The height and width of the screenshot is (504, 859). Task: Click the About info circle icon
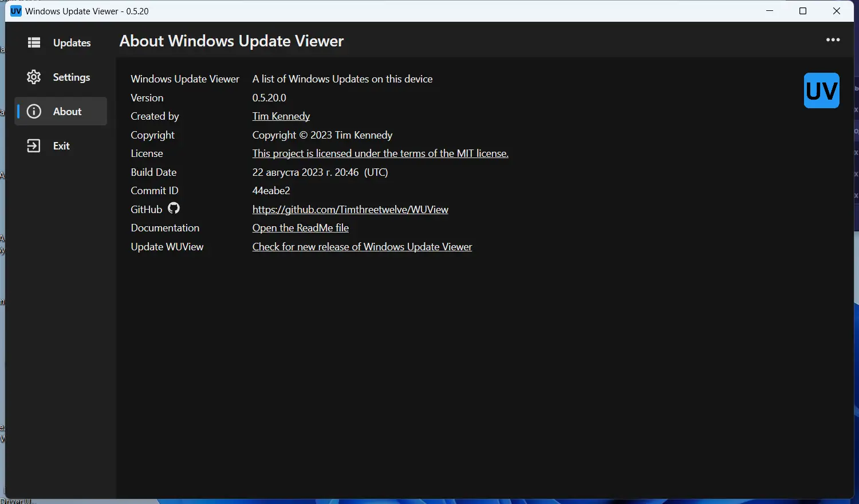pos(34,111)
